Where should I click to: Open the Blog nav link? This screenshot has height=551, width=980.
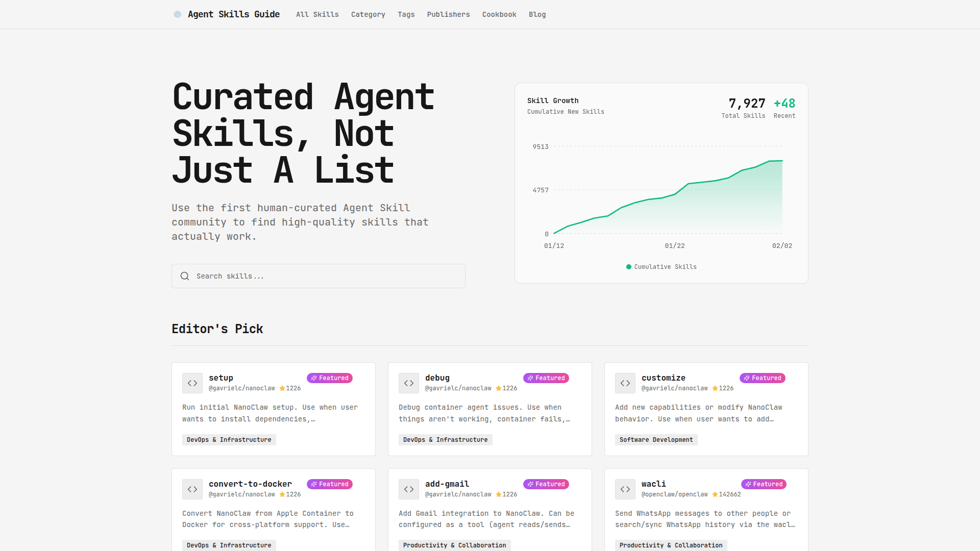tap(537, 14)
